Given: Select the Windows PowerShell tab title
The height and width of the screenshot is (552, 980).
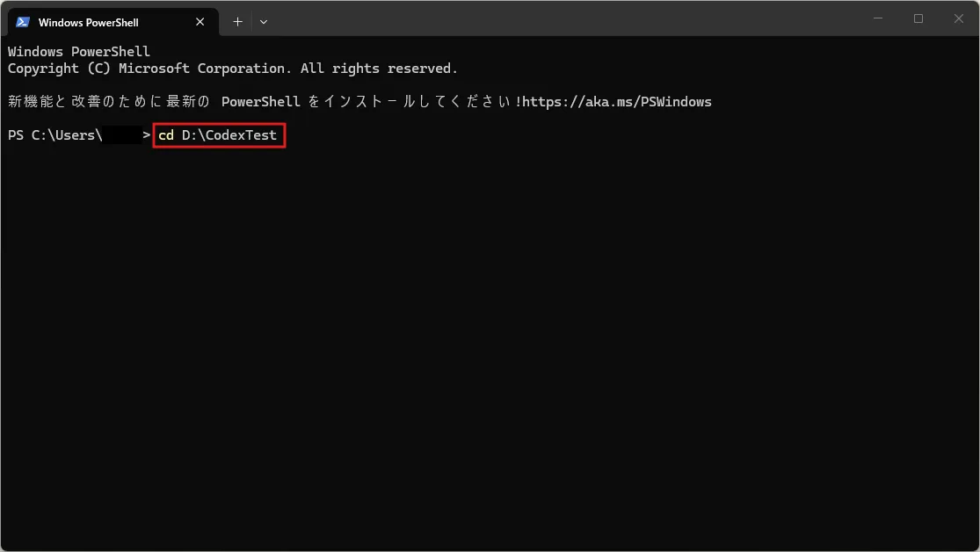Looking at the screenshot, I should (88, 23).
